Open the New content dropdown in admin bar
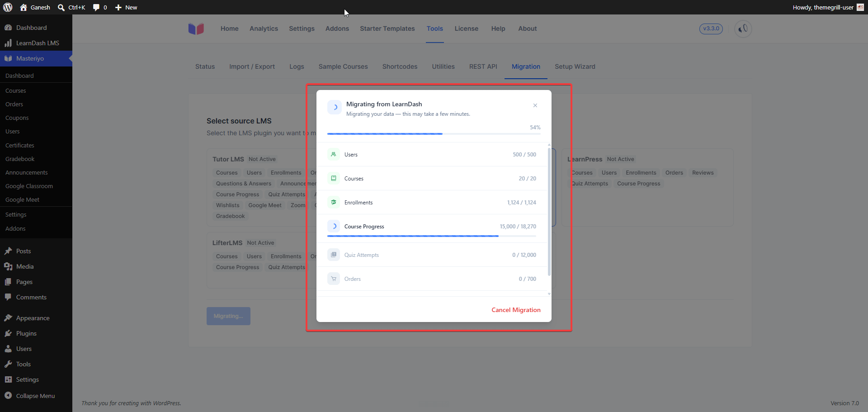Image resolution: width=868 pixels, height=412 pixels. [126, 7]
